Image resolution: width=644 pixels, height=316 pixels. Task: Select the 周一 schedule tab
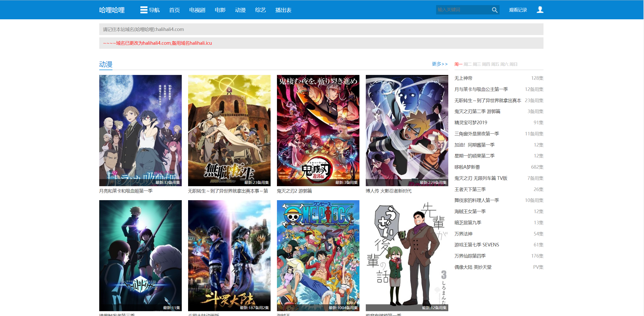[x=458, y=64]
